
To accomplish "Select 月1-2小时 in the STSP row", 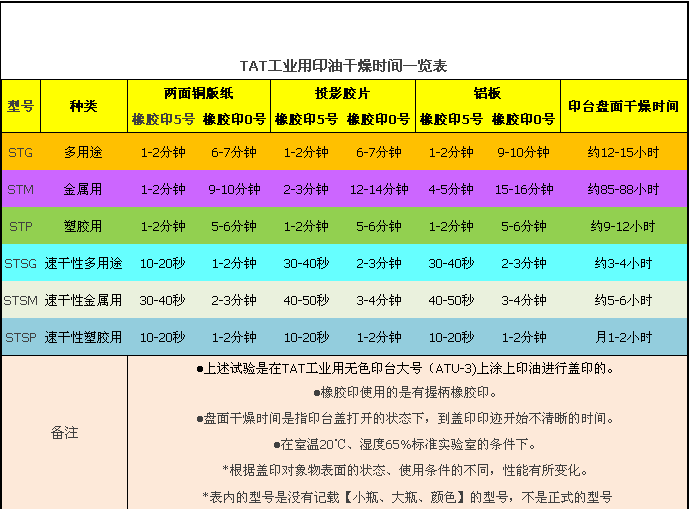I will (624, 337).
